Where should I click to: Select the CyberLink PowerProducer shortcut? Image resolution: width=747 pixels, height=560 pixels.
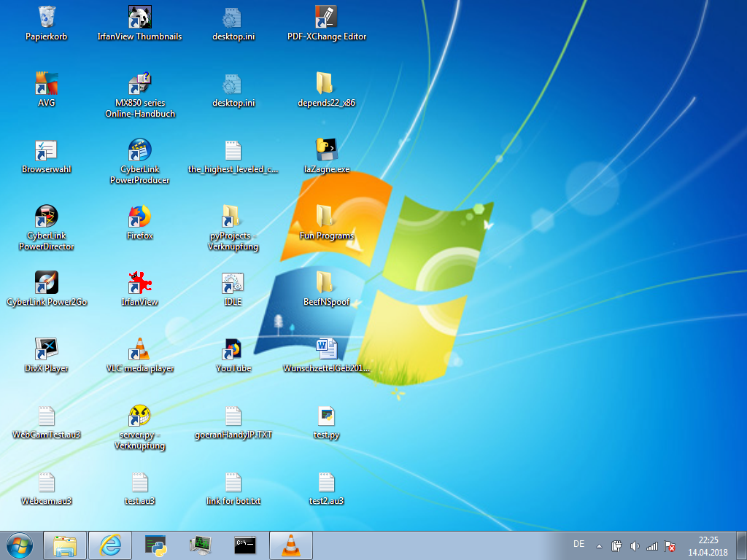[x=139, y=161]
